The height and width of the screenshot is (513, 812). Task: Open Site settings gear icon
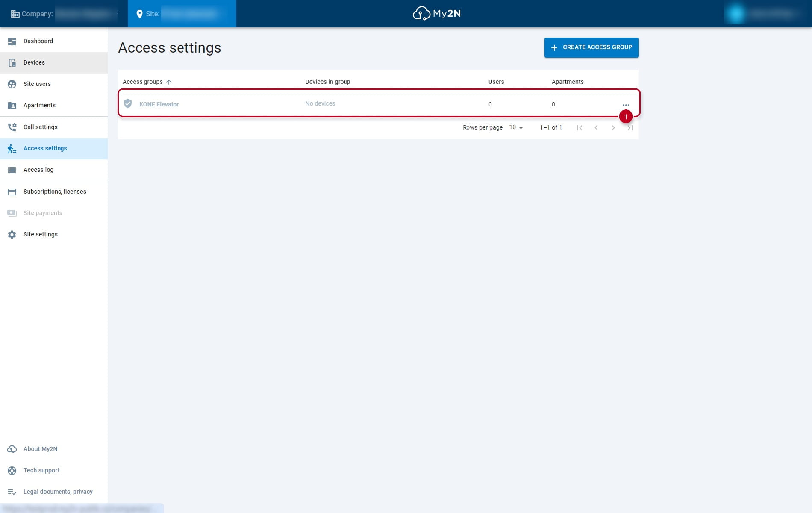click(12, 235)
